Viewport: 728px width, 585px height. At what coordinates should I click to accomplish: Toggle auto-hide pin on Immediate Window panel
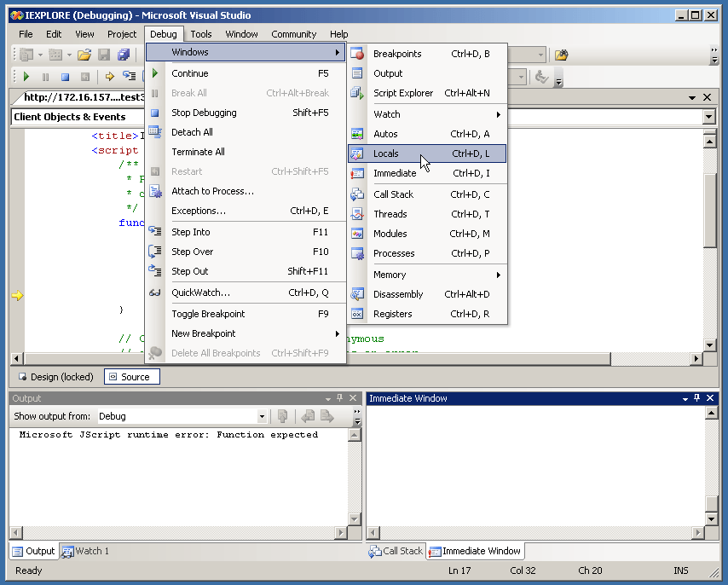click(697, 398)
